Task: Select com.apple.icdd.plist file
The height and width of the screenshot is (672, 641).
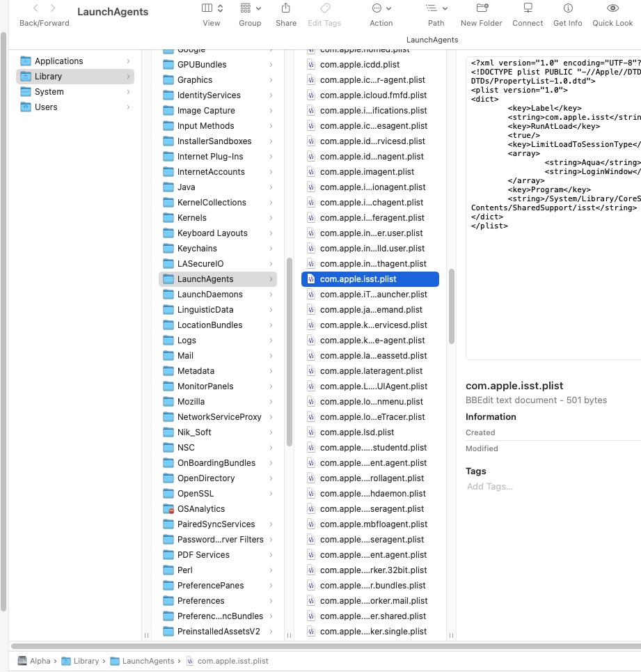Action: [370, 65]
